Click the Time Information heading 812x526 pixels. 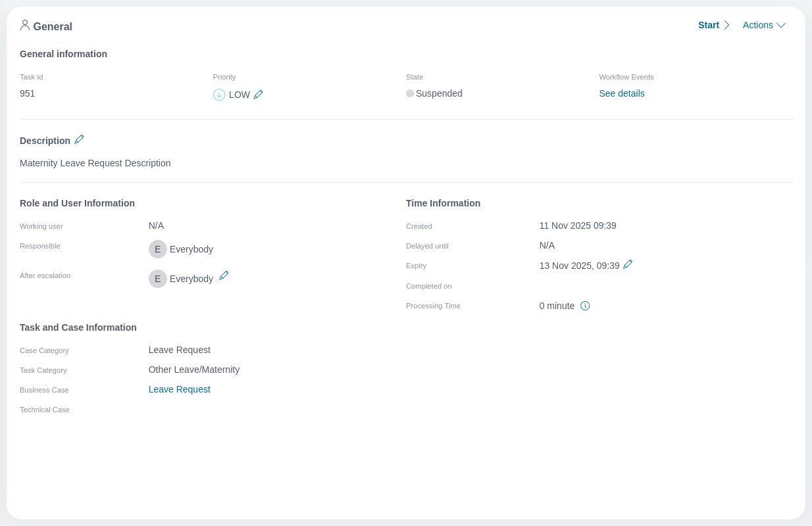[443, 203]
